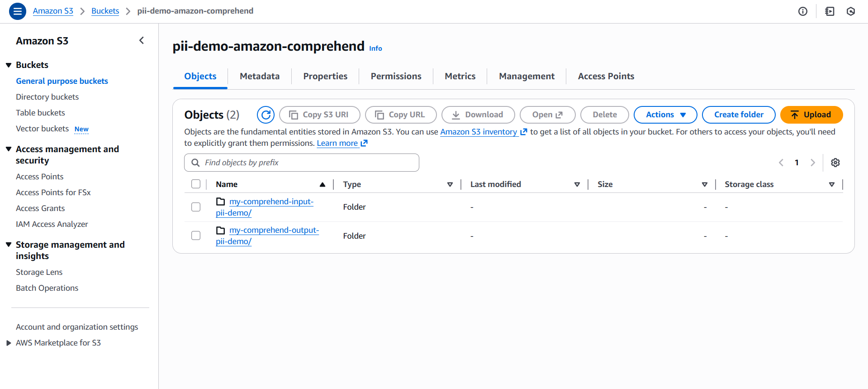This screenshot has height=389, width=868.
Task: Click the Copy URL icon
Action: (x=380, y=115)
